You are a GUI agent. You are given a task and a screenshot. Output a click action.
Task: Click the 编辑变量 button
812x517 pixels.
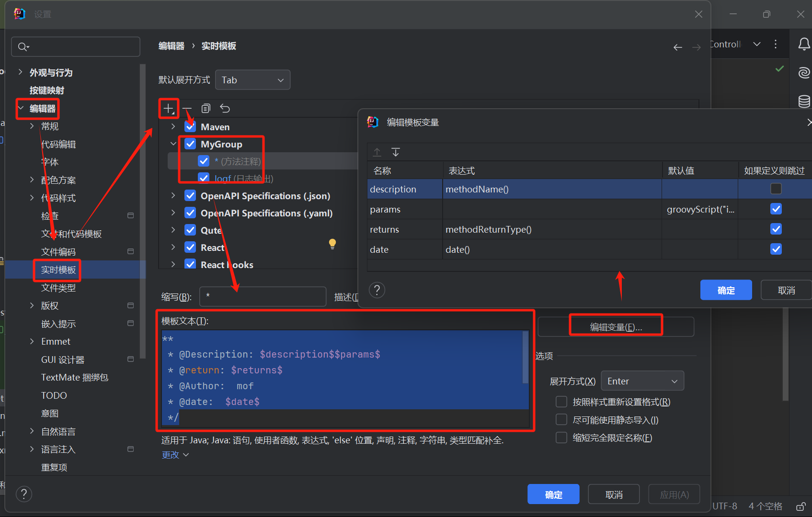pos(616,327)
